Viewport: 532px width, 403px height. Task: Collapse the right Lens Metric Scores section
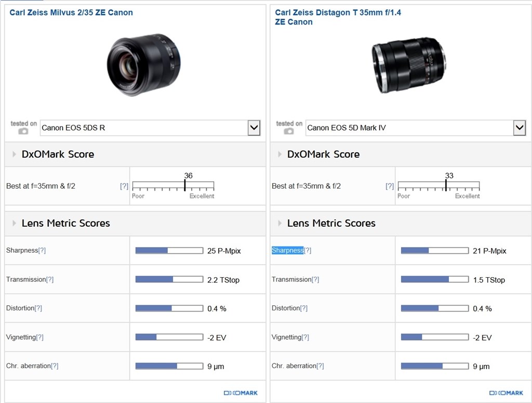click(280, 223)
